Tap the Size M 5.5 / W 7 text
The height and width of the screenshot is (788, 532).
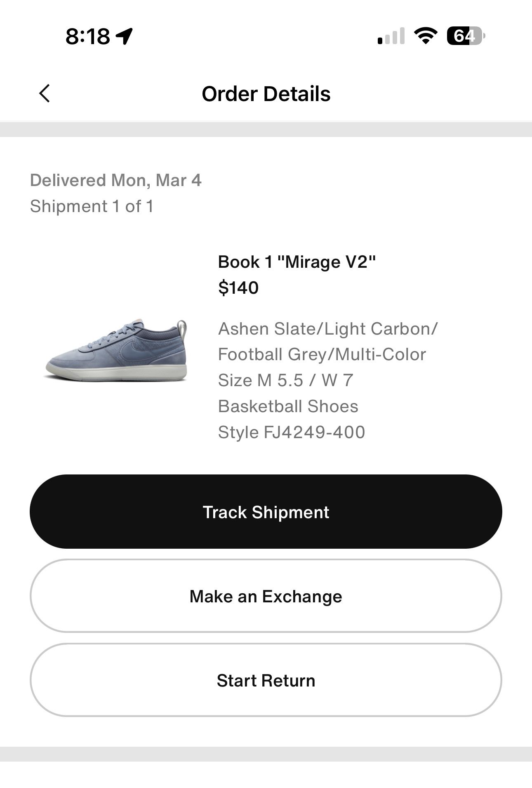[285, 380]
